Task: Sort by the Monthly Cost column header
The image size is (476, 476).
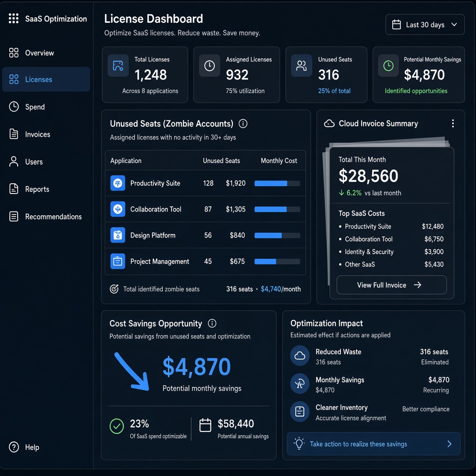Action: click(279, 160)
